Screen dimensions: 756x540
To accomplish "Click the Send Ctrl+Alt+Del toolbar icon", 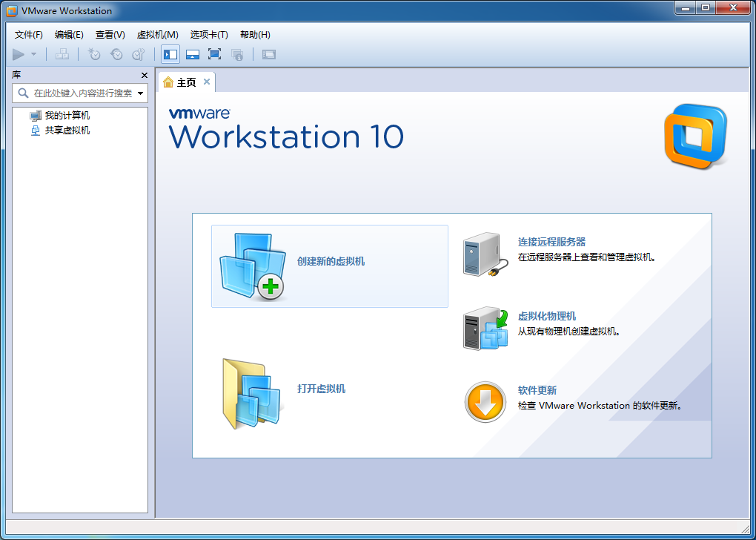I will 62,55.
